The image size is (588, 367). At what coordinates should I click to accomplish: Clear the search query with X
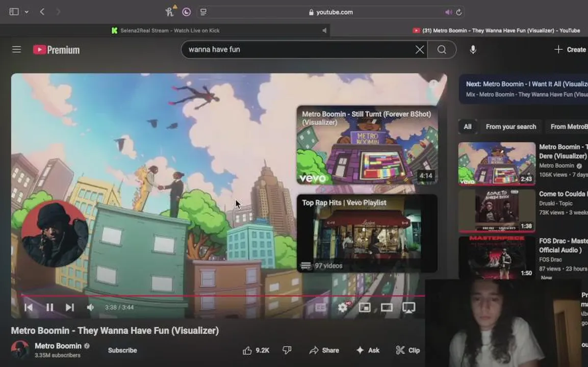coord(420,49)
